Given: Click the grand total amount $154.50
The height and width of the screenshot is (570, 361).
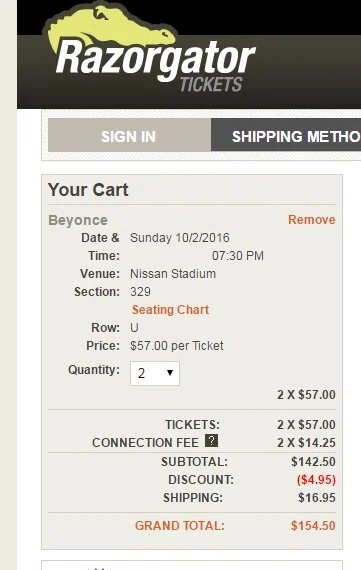Looking at the screenshot, I should (313, 526).
